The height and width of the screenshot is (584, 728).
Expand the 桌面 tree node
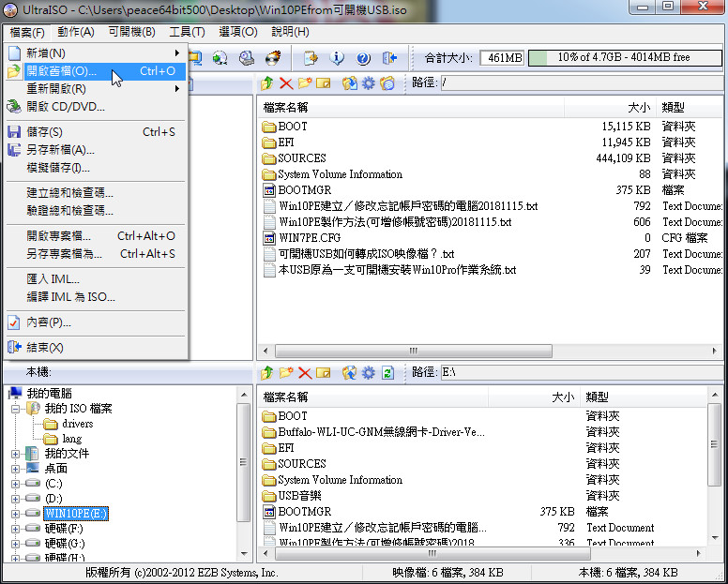click(15, 469)
